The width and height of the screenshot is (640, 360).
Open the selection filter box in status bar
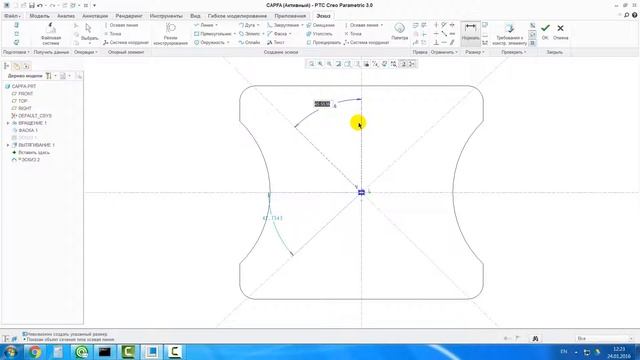604,338
